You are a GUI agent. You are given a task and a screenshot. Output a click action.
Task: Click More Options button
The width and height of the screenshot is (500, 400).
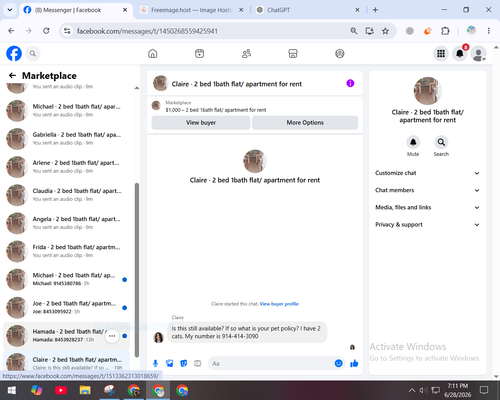[305, 122]
